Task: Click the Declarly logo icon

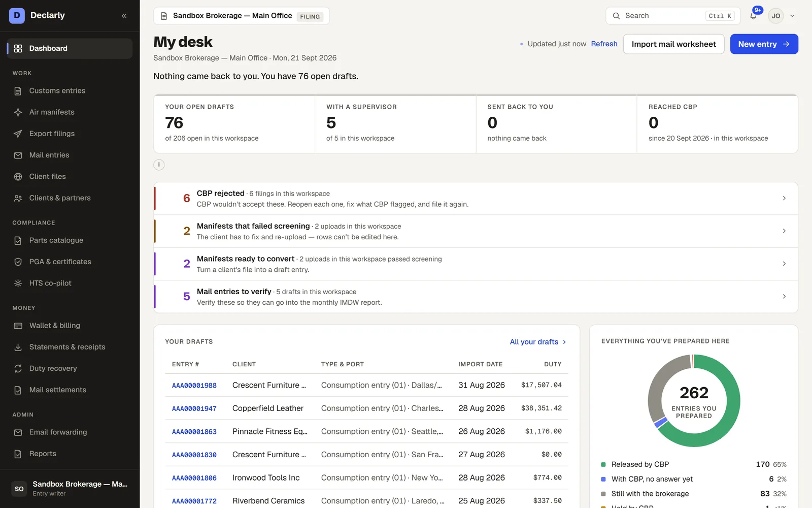Action: (17, 15)
